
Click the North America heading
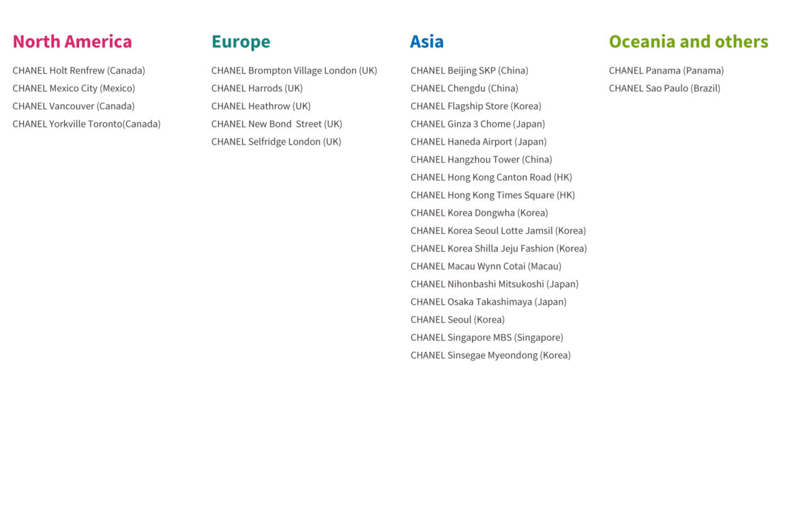coord(72,42)
